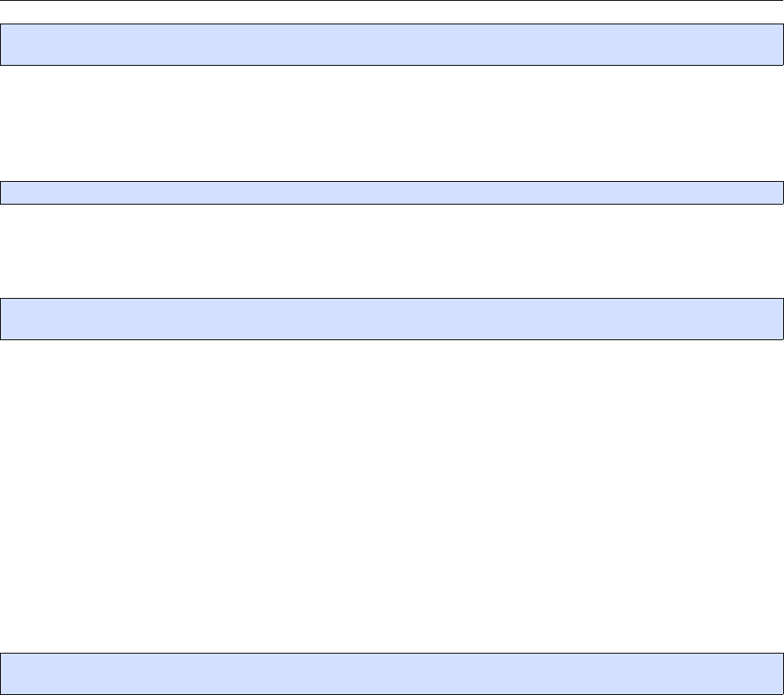
Task: Click the thin horizontal line at top
Action: click(392, 1)
